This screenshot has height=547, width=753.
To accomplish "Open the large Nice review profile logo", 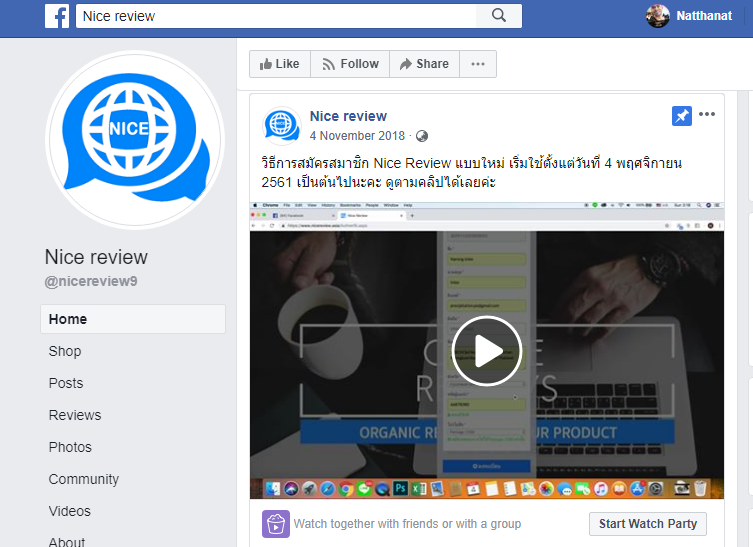I will 135,140.
